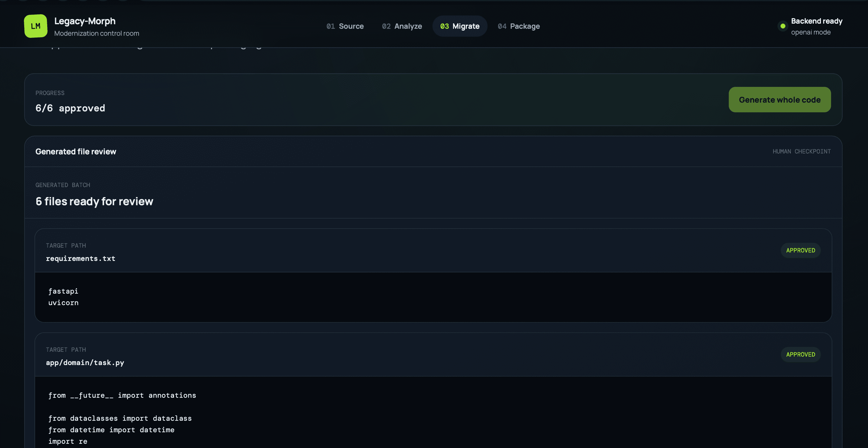Click the 'fastapi' line in code block

(63, 291)
